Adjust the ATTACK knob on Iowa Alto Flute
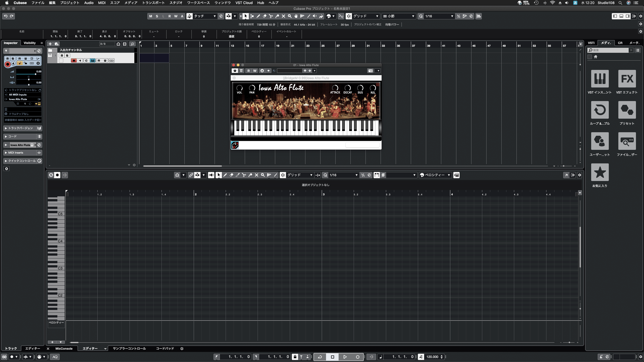This screenshot has width=644, height=362. point(335,88)
